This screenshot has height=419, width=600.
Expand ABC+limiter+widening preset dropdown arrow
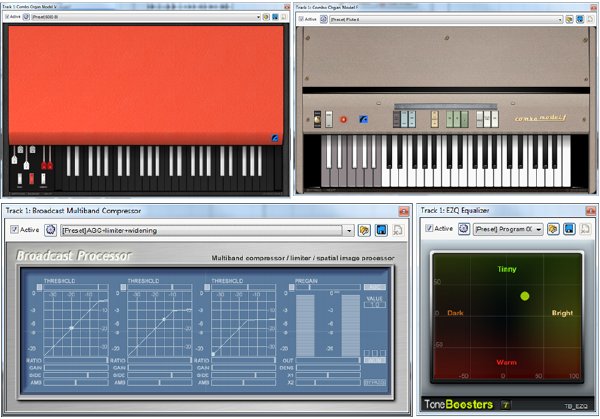349,230
